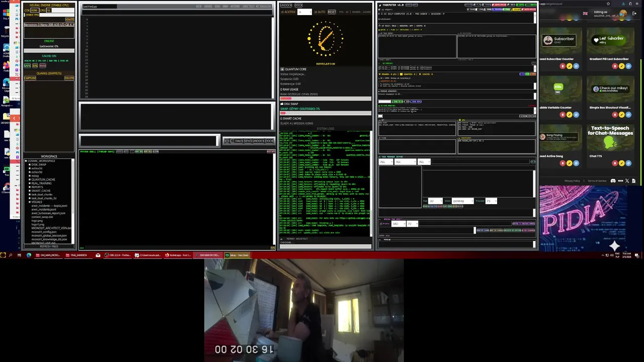Screen dimensions: 644x362
Task: Toggle the QUANTUM CORE section checkbox
Action: pos(282,69)
